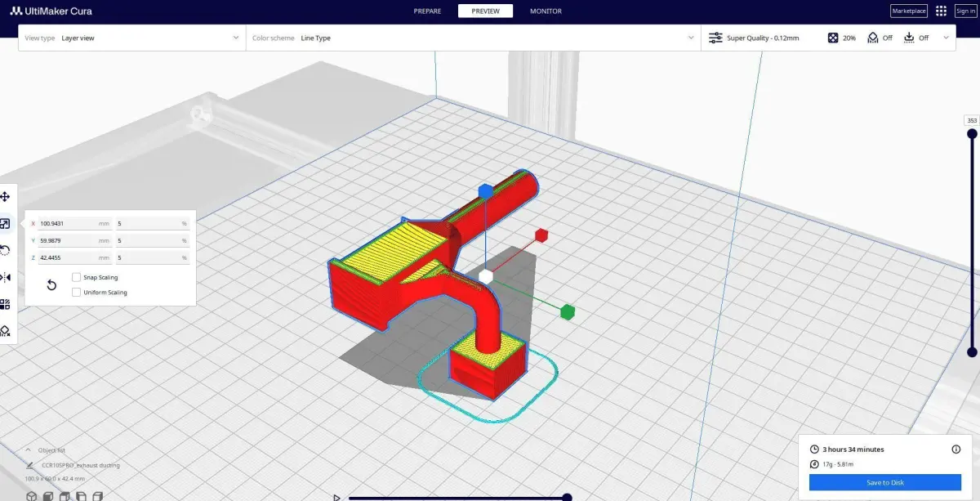Screen dimensions: 980x501
Task: Open the Marketplace
Action: tap(909, 11)
